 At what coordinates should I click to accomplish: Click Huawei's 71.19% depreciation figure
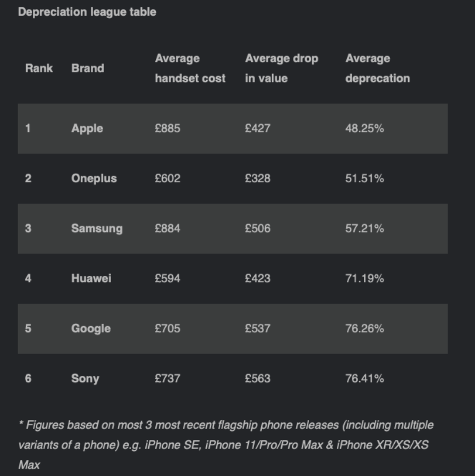[x=364, y=278]
